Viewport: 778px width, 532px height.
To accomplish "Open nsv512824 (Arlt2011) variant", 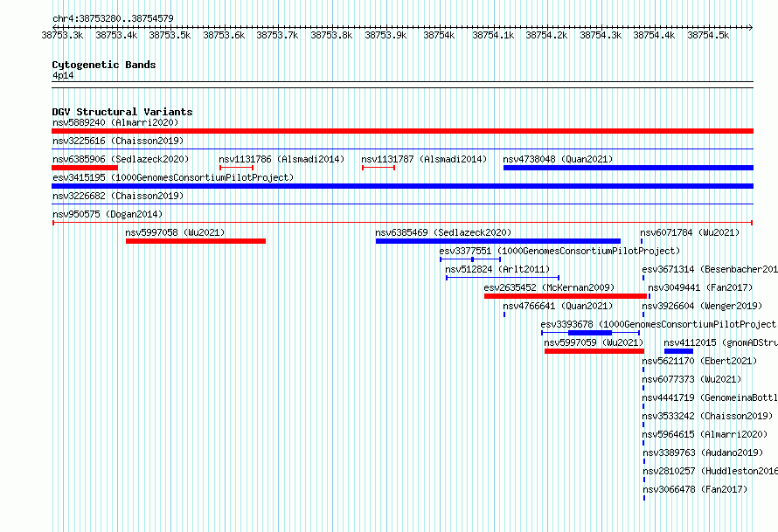I will (x=497, y=269).
